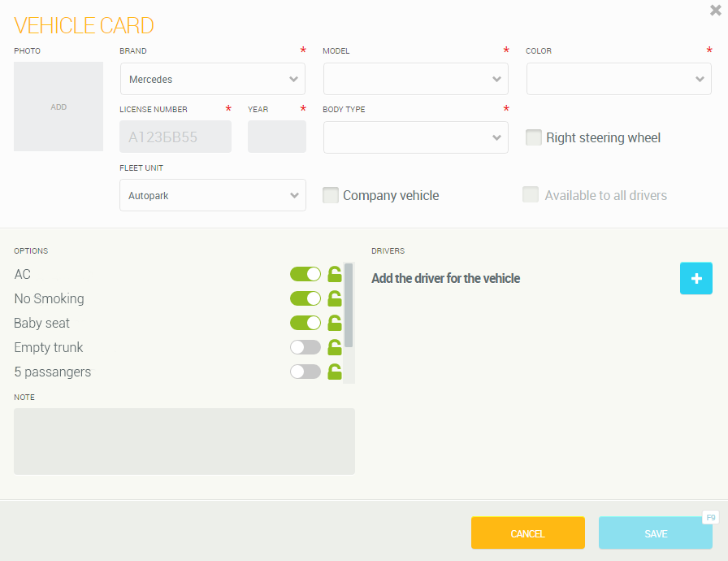Click the lock icon beside No Smoking
This screenshot has width=728, height=561.
tap(334, 299)
